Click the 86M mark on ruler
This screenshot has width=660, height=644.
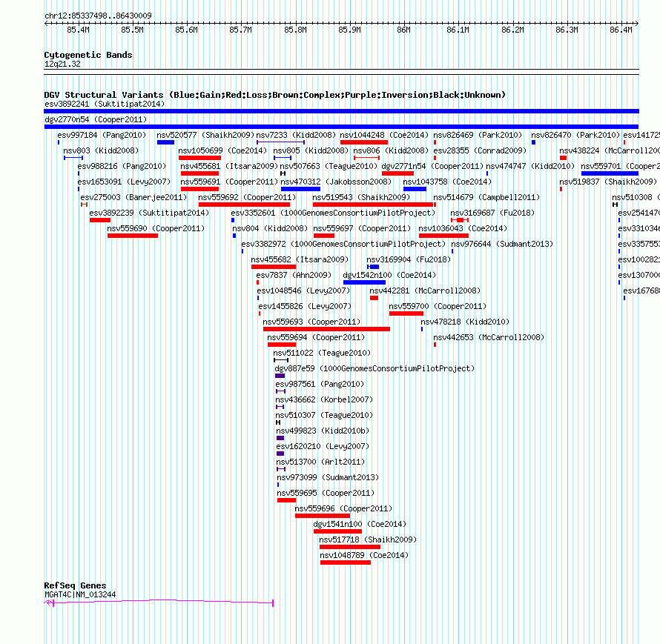pyautogui.click(x=403, y=30)
